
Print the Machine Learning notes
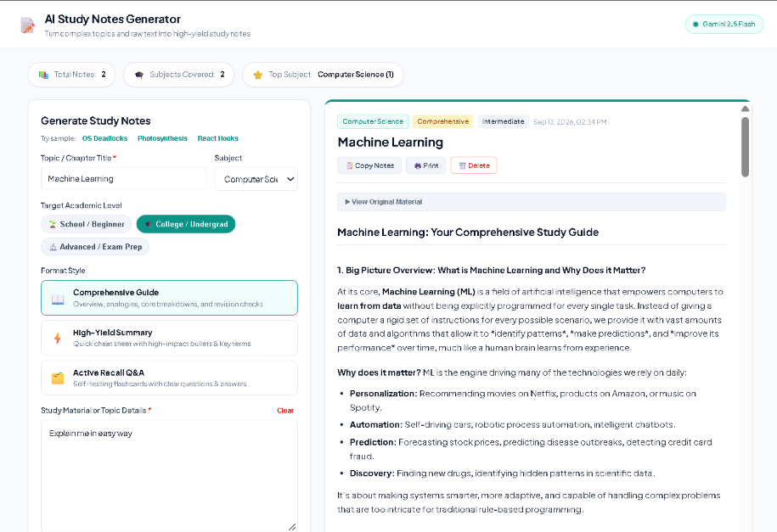426,165
